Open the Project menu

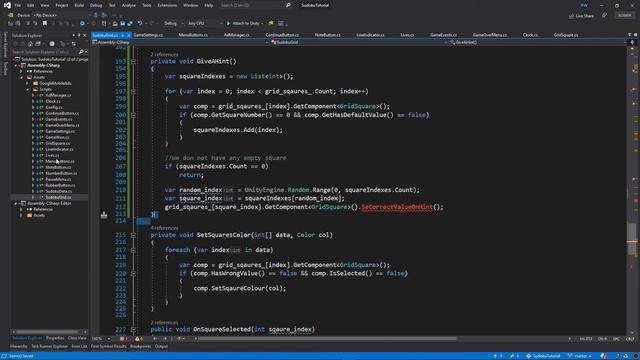pyautogui.click(x=62, y=5)
